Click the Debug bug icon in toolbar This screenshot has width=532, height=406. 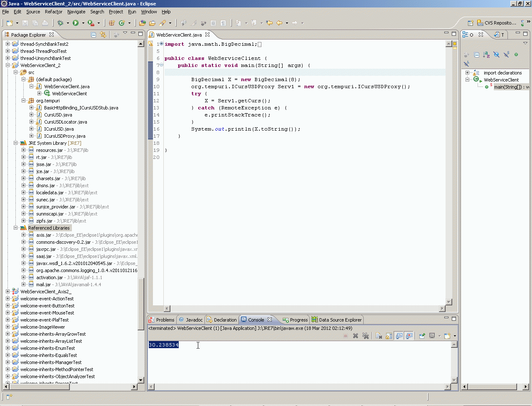[x=60, y=23]
